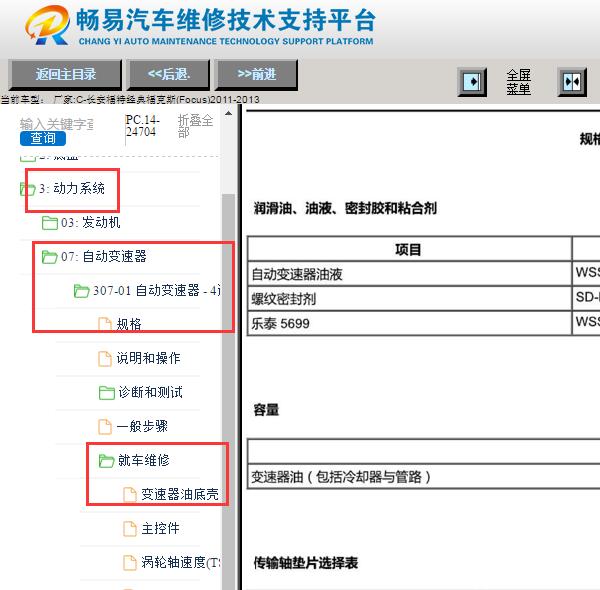This screenshot has width=600, height=590.
Task: Open 涡轮轴速度 in the tree
Action: [x=181, y=562]
